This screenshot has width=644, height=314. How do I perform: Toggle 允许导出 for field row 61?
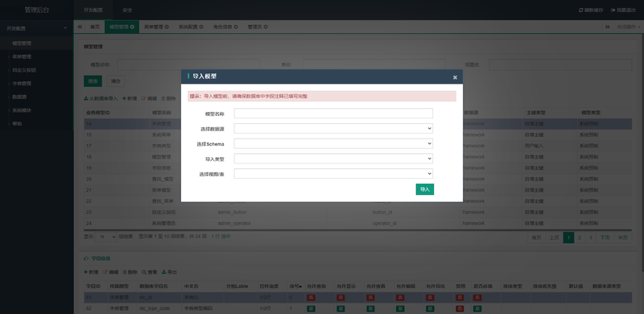point(429,298)
